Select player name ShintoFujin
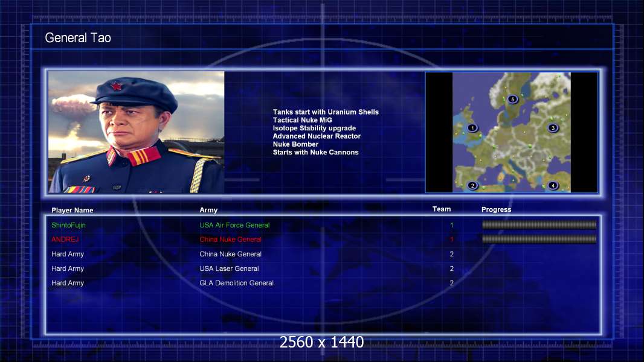Screen dimensions: 644x362 pyautogui.click(x=69, y=225)
